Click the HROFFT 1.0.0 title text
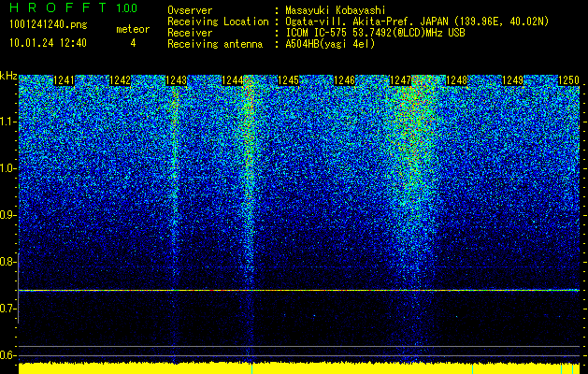588x374 pixels. coord(73,7)
